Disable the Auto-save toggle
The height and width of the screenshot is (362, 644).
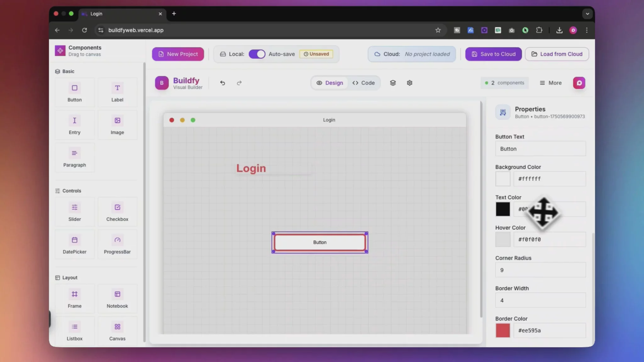point(257,54)
